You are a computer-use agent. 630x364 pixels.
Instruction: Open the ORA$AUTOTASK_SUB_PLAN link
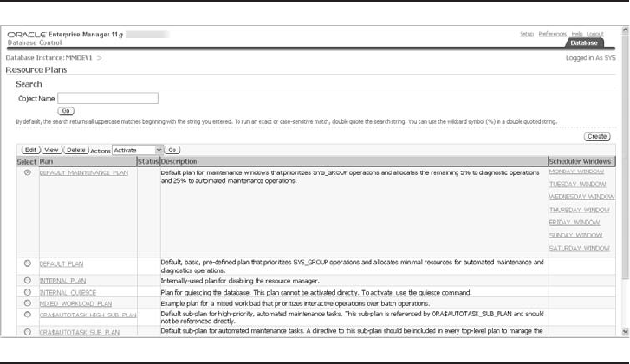79,333
